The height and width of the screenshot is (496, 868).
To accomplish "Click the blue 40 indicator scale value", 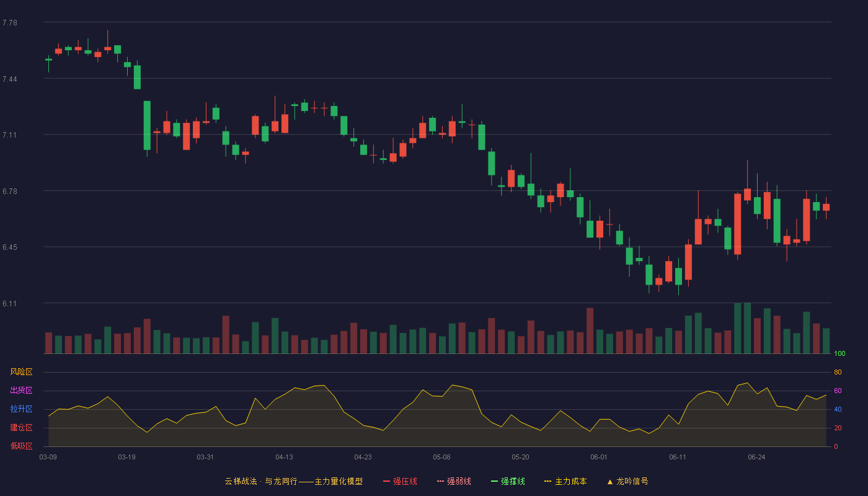I will pyautogui.click(x=838, y=409).
